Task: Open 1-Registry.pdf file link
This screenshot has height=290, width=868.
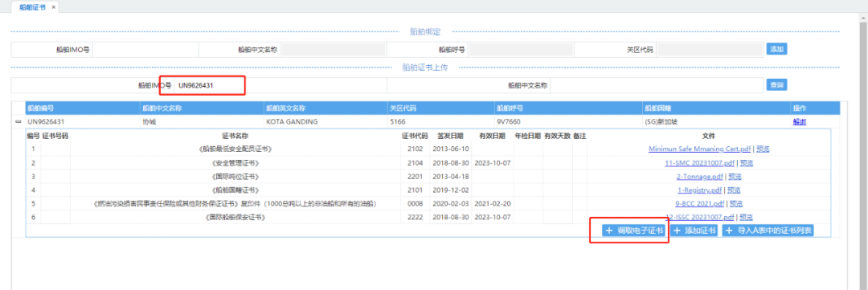Action: pos(700,190)
